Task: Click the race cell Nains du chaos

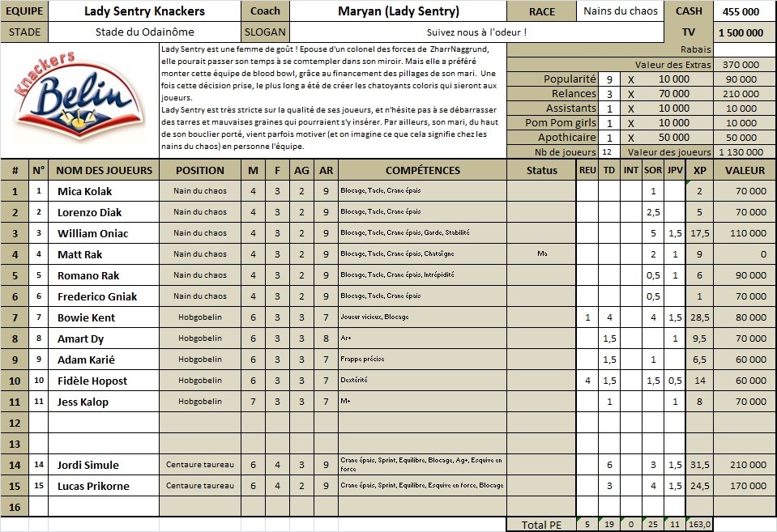Action: click(621, 11)
